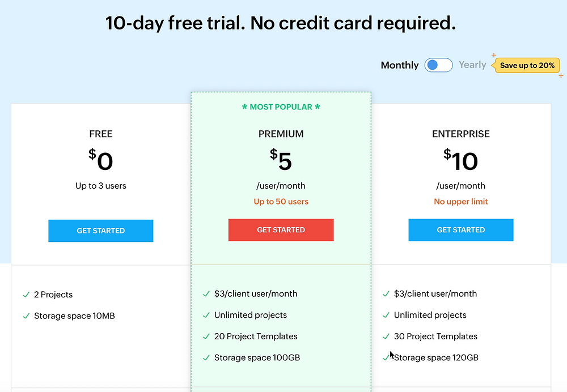
Task: Click the checkmark beside Storage space 120GB
Action: pyautogui.click(x=386, y=358)
